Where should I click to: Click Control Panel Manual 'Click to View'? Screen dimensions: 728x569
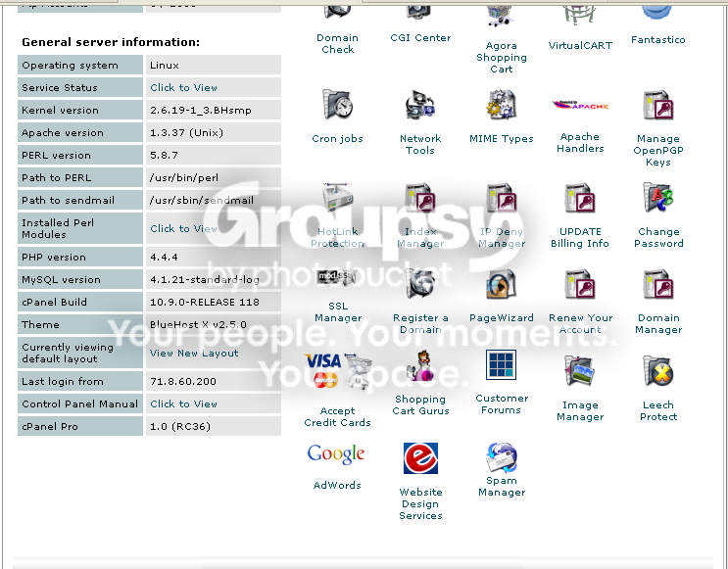click(183, 404)
